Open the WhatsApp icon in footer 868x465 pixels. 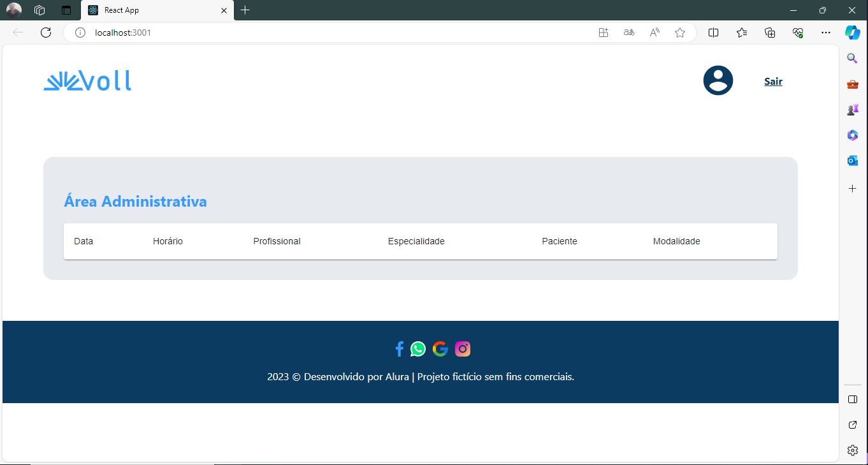click(x=418, y=349)
